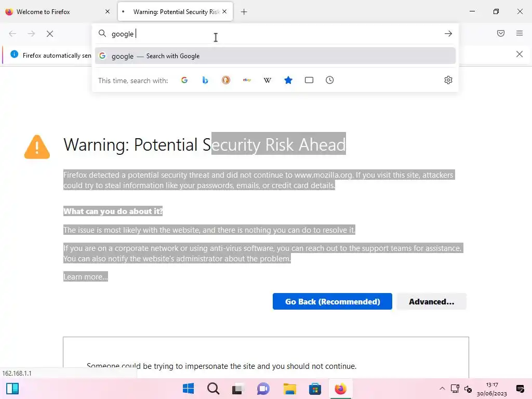
Task: Select the google Search with Google suggestion
Action: pos(275,56)
